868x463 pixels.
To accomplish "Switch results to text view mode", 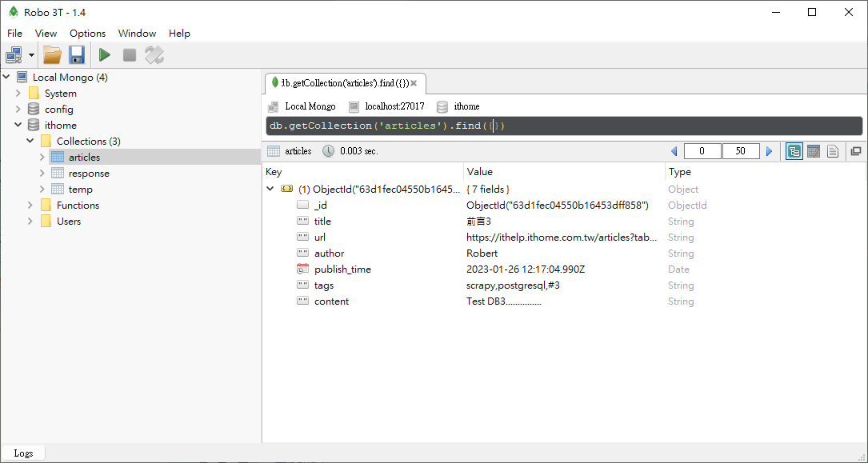I will point(833,151).
